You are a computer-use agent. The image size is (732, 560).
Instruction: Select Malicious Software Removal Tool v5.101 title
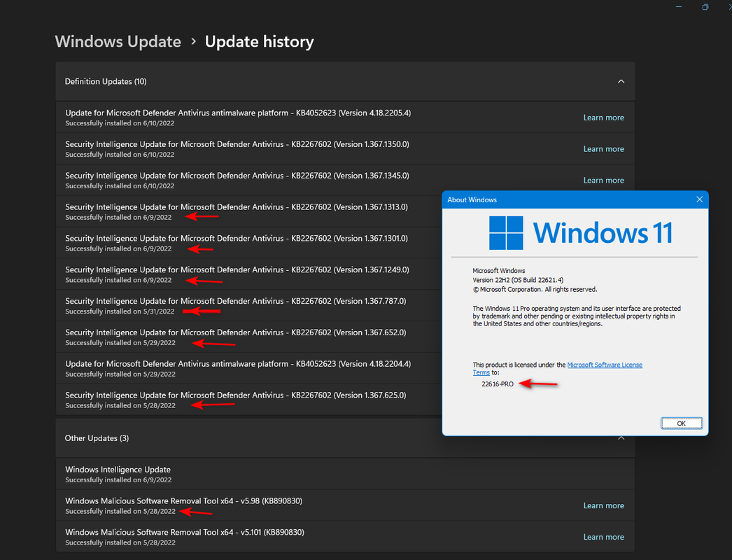(185, 532)
